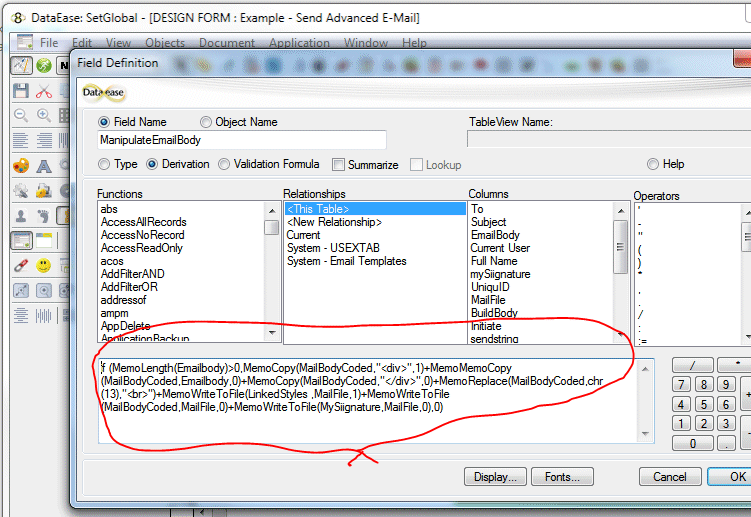Open the color palette icon
This screenshot has height=517, width=751.
pos(21,166)
